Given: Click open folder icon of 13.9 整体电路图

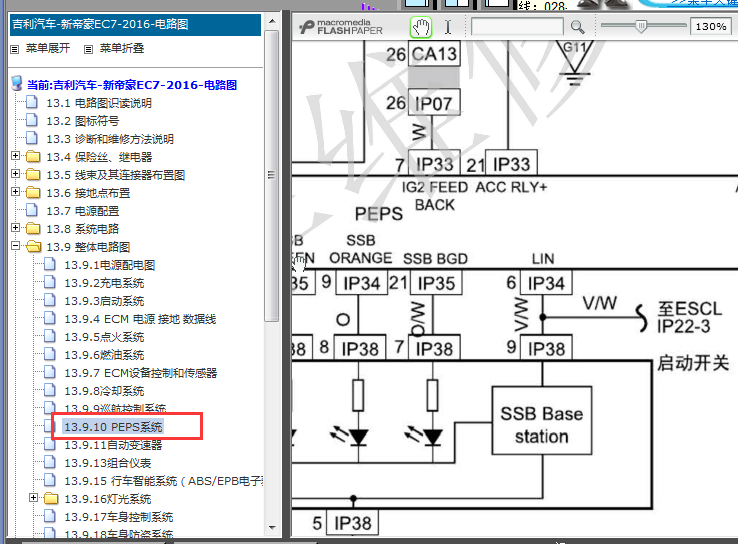Looking at the screenshot, I should coord(33,246).
